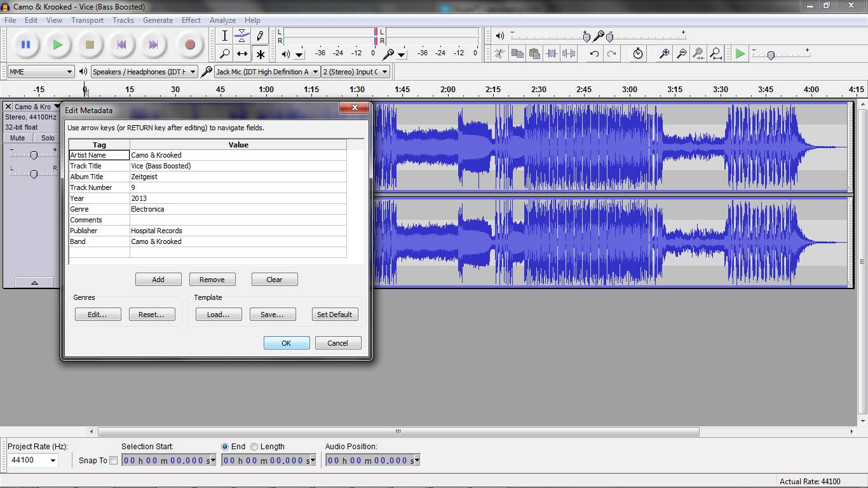Select the Envelope tool
Screen dimensions: 868x488
[242, 36]
